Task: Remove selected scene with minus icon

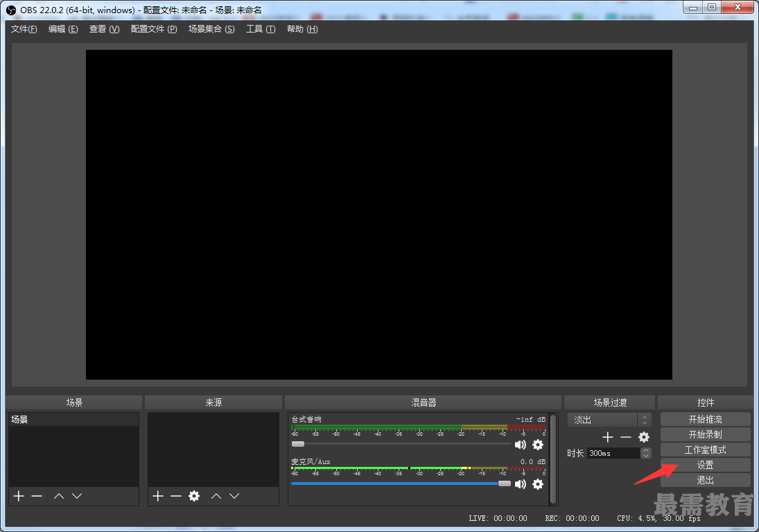Action: coord(37,496)
